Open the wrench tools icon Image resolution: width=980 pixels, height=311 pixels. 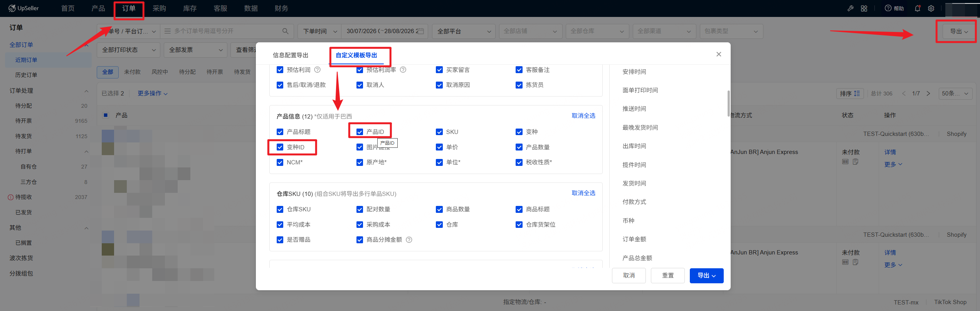[851, 8]
